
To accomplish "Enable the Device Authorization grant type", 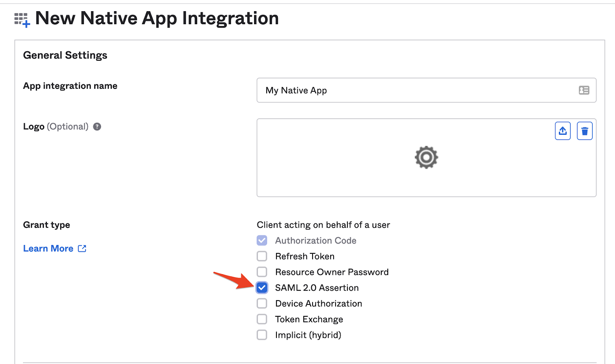I will coord(262,303).
